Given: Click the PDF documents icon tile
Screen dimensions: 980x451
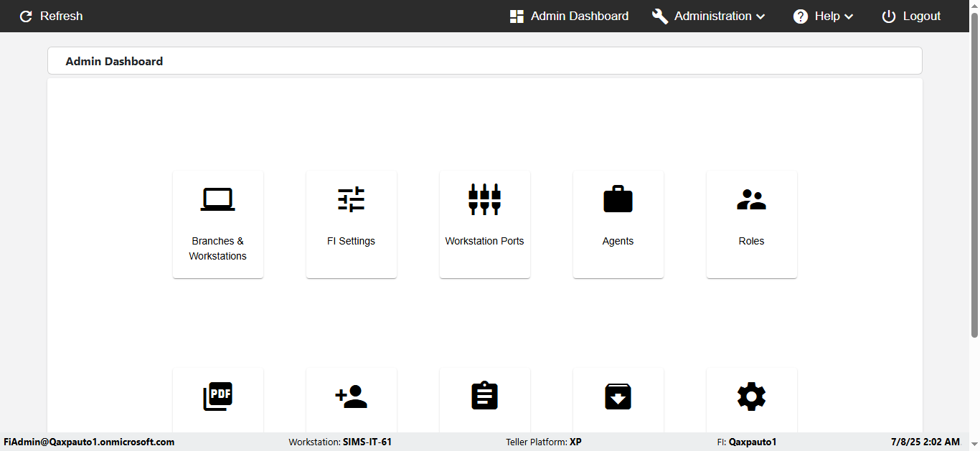Looking at the screenshot, I should [x=218, y=397].
